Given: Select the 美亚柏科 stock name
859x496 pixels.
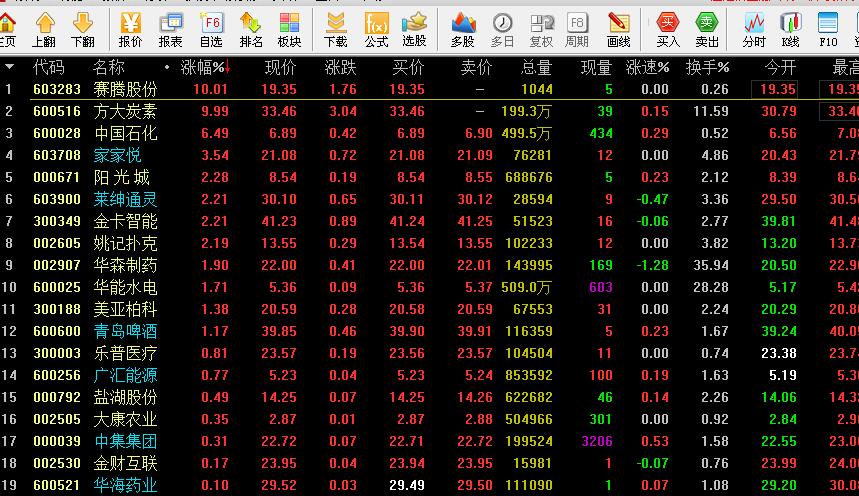Looking at the screenshot, I should tap(125, 309).
